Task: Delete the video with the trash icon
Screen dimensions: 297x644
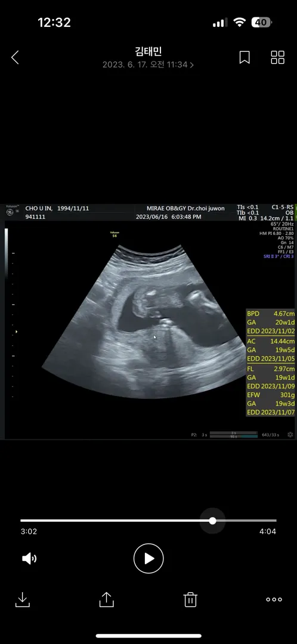Action: pos(190,599)
